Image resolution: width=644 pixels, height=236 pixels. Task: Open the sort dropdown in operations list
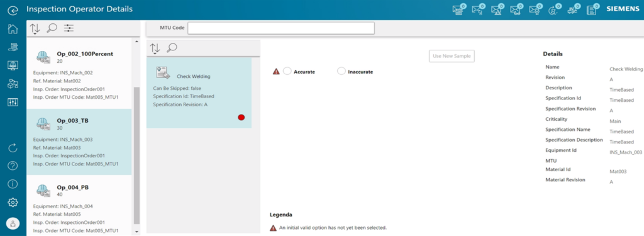(x=35, y=28)
